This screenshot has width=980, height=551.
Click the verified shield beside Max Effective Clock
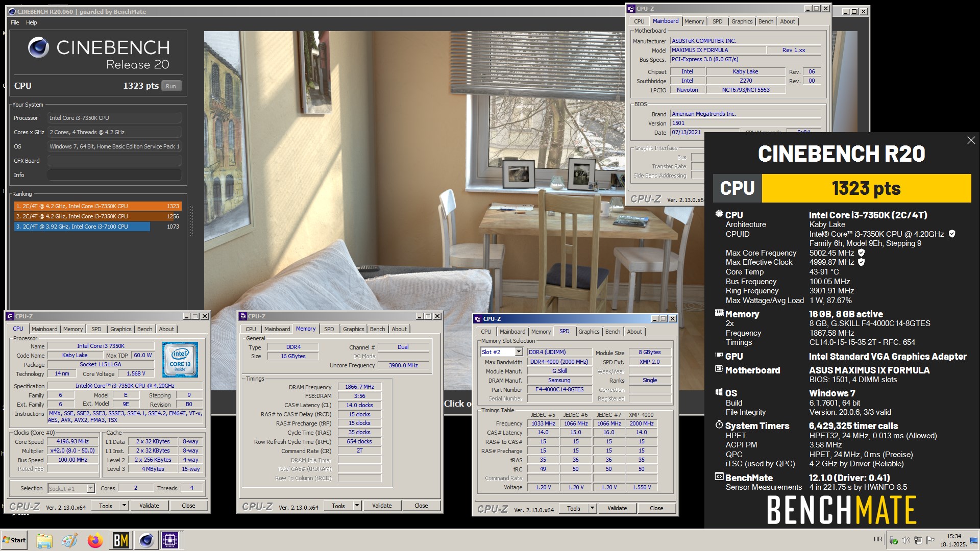coord(862,262)
